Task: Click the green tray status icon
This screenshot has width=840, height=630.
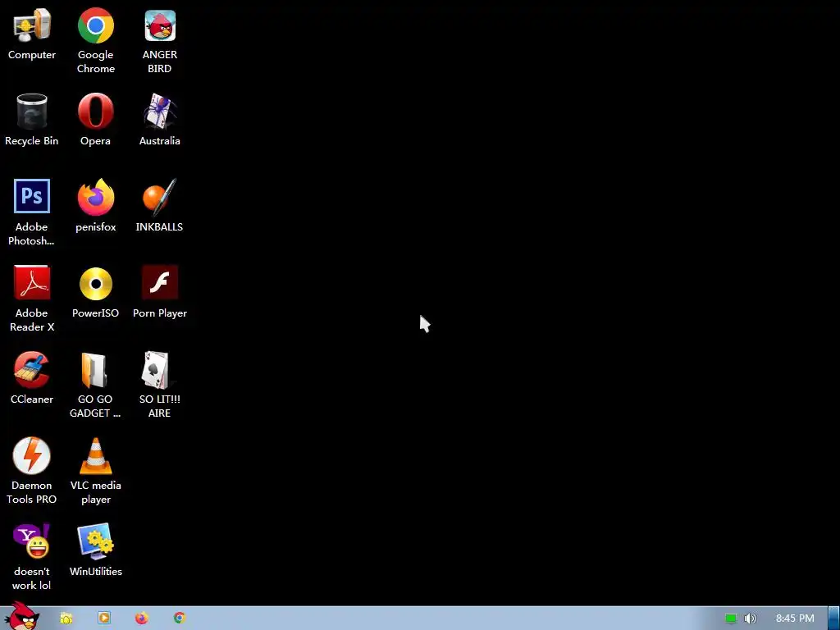Action: [x=731, y=619]
